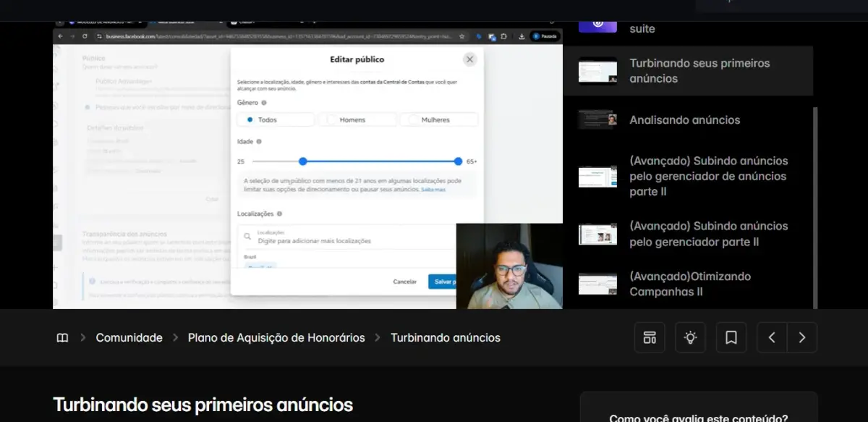Click the Salvar button
Viewport: 868px width, 422px height.
pos(443,282)
